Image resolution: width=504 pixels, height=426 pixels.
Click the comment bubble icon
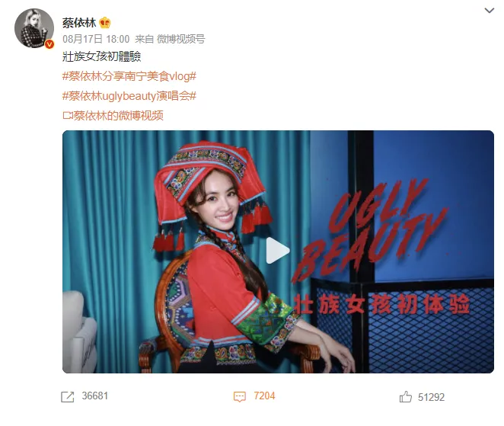240,397
